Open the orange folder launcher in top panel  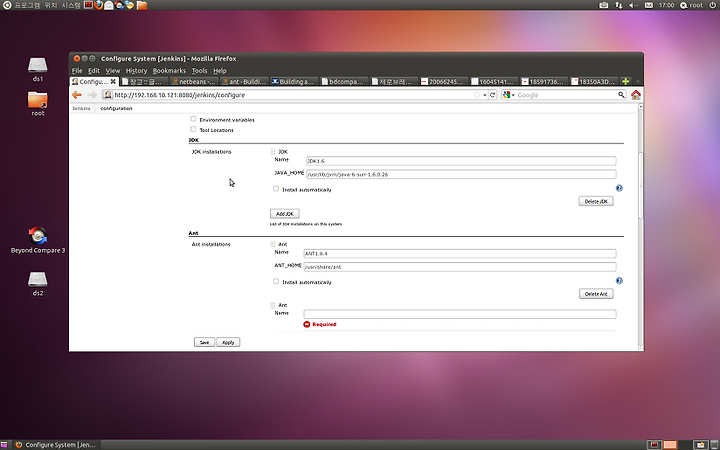tap(142, 5)
